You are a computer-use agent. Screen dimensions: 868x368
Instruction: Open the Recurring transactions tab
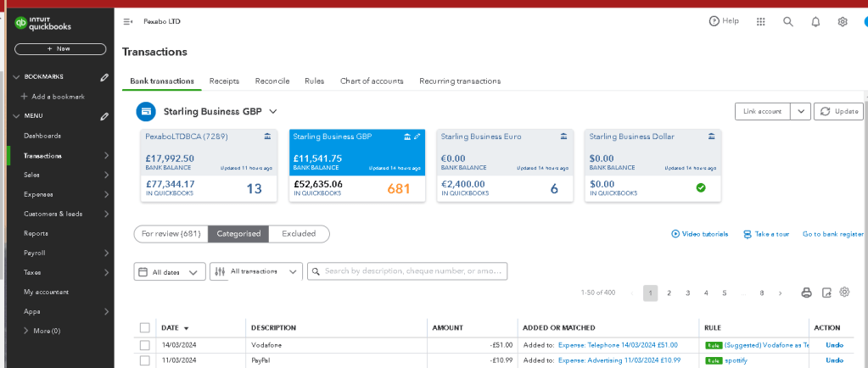click(x=460, y=81)
